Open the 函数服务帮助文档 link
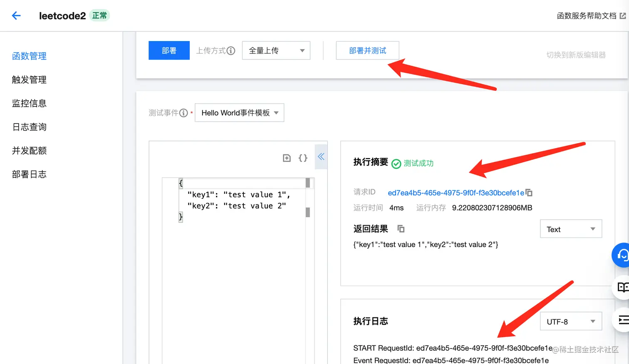 587,16
